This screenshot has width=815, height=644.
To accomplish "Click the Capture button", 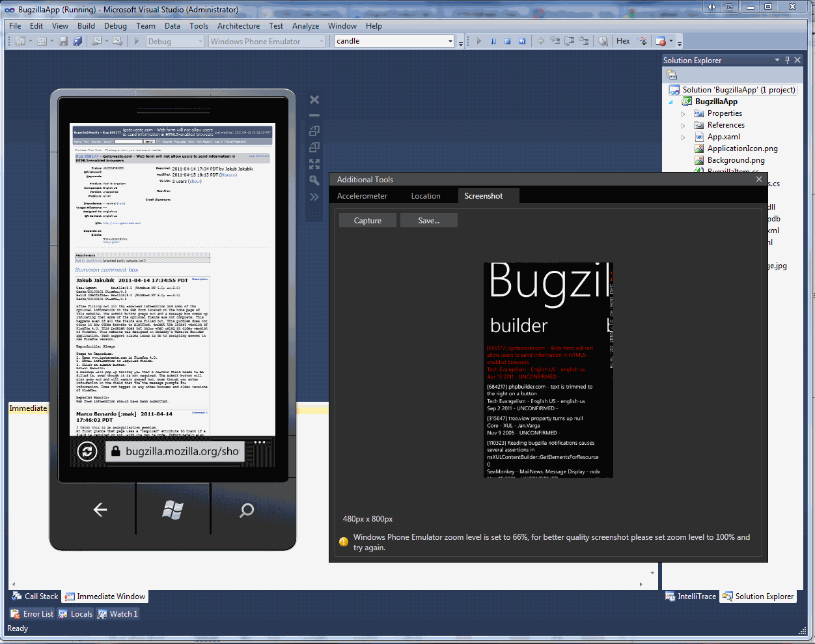I will (368, 221).
